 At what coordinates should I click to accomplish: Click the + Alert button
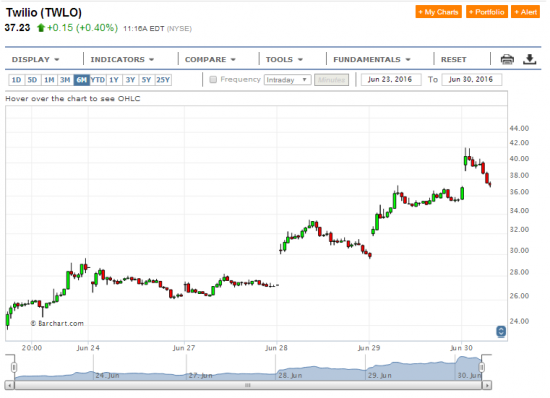pyautogui.click(x=525, y=12)
